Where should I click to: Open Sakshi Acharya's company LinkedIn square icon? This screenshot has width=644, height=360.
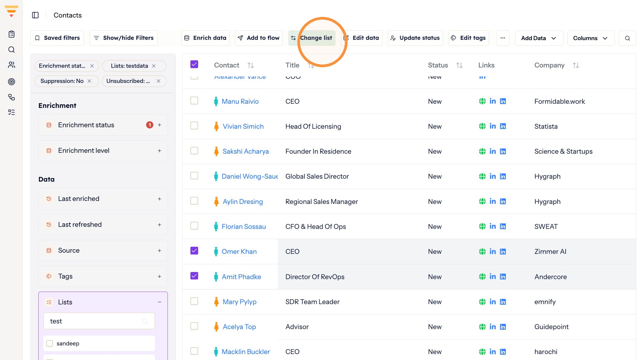click(x=503, y=151)
